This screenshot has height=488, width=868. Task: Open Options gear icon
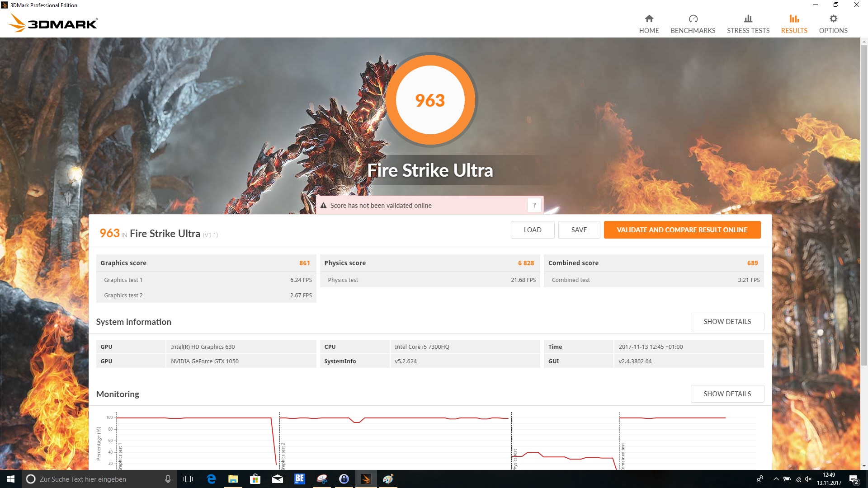833,19
